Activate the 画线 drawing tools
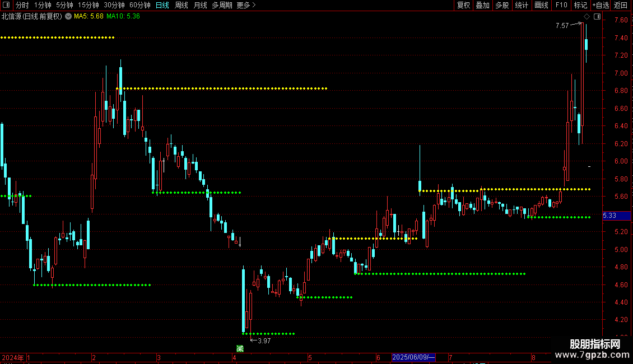The image size is (633, 364). coord(541,5)
